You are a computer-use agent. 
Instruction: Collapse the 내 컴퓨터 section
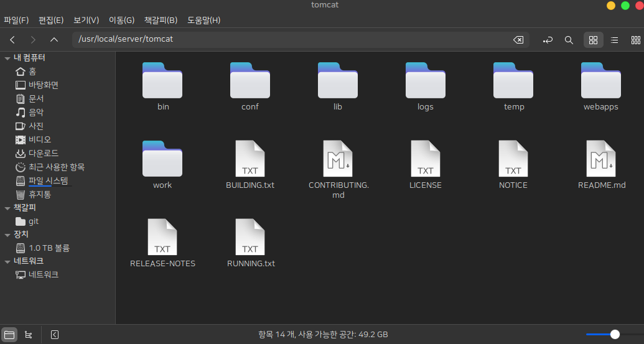(x=7, y=58)
